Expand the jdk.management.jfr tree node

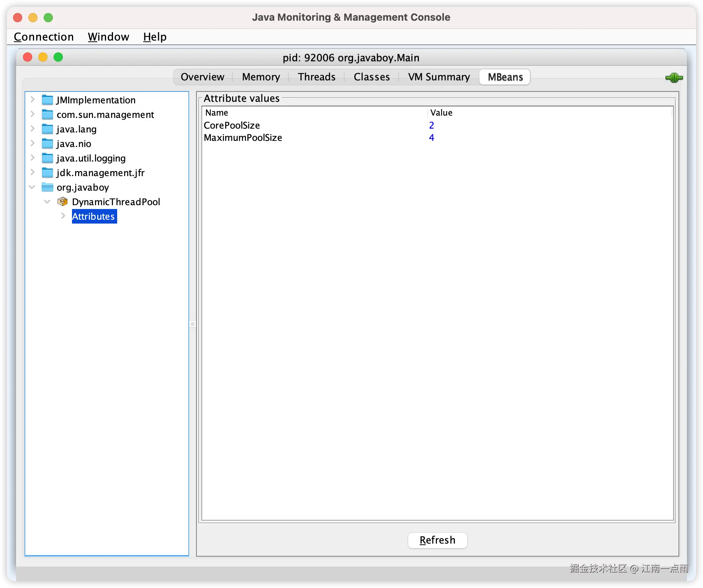coord(33,172)
